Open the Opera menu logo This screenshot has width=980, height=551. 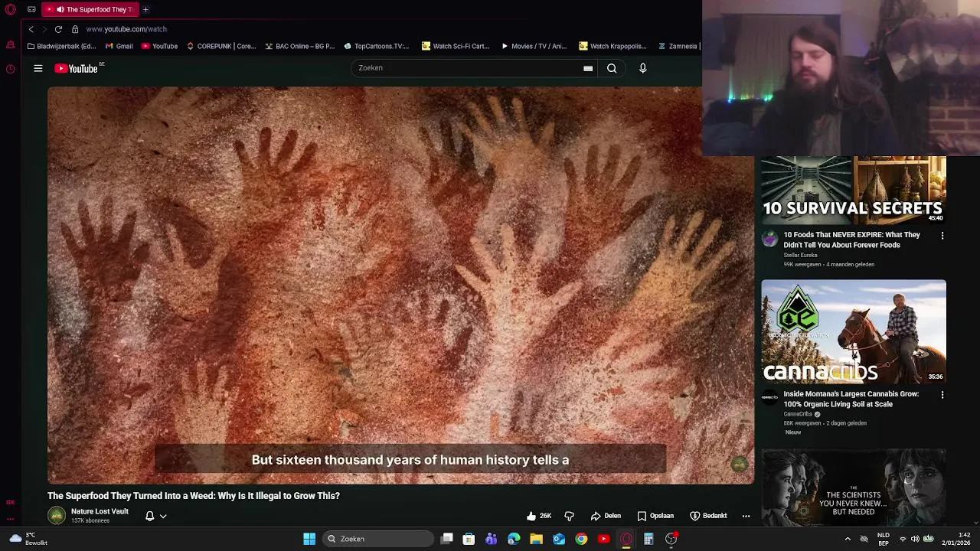10,9
